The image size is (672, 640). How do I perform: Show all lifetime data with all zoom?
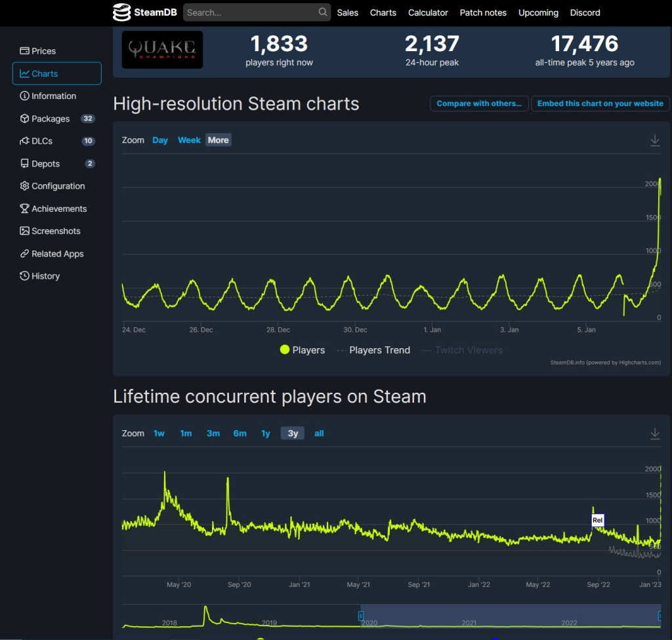tap(319, 433)
